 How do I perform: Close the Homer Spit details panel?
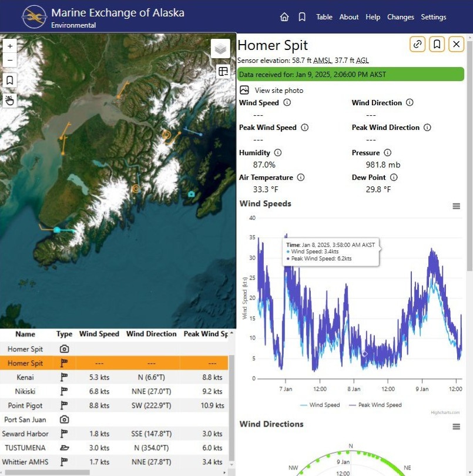[x=456, y=44]
